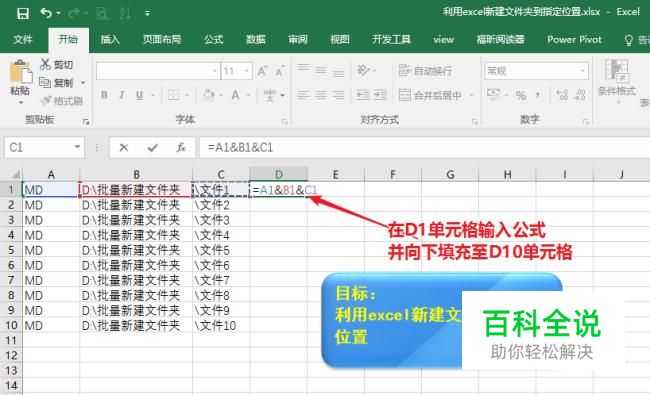Open the font group dialog launcher
This screenshot has width=650, height=395.
(x=285, y=122)
